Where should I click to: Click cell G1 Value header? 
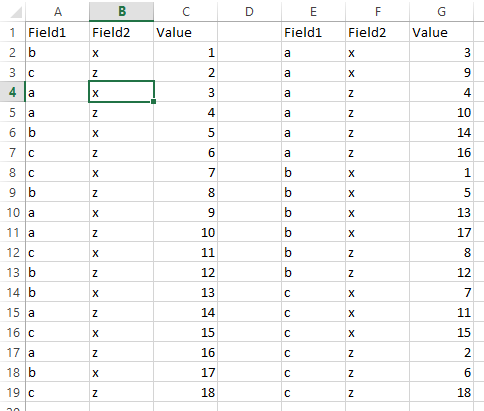point(441,32)
